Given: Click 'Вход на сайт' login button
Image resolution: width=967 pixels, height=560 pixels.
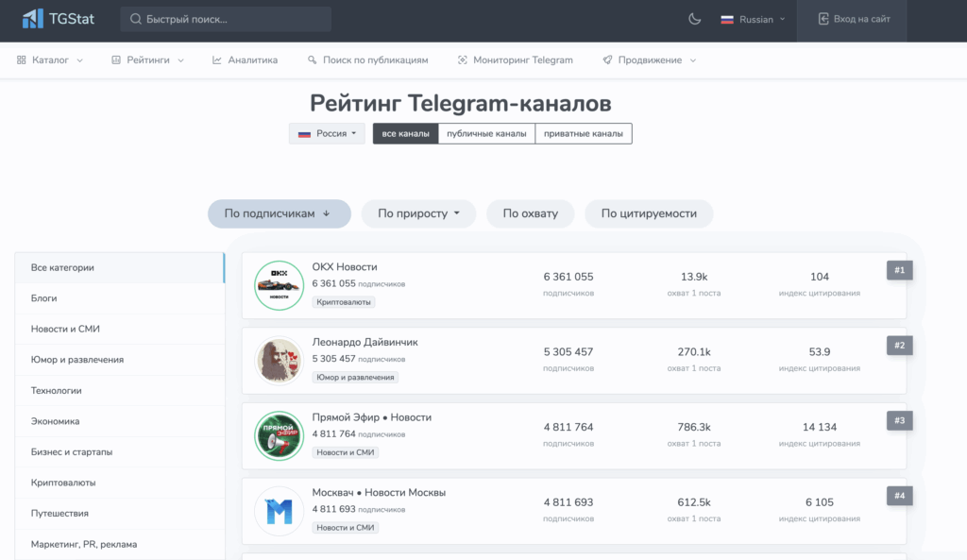Looking at the screenshot, I should click(x=853, y=19).
